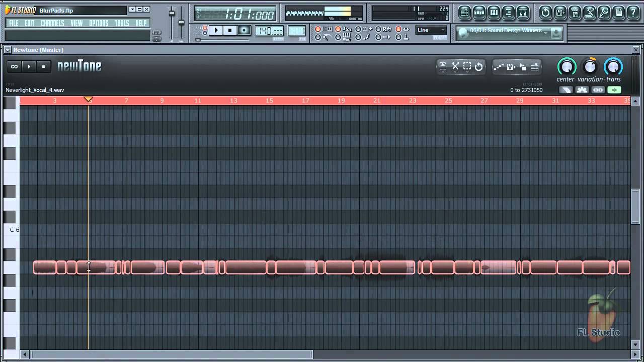Toggle metronome button
The height and width of the screenshot is (362, 644).
pyautogui.click(x=324, y=37)
